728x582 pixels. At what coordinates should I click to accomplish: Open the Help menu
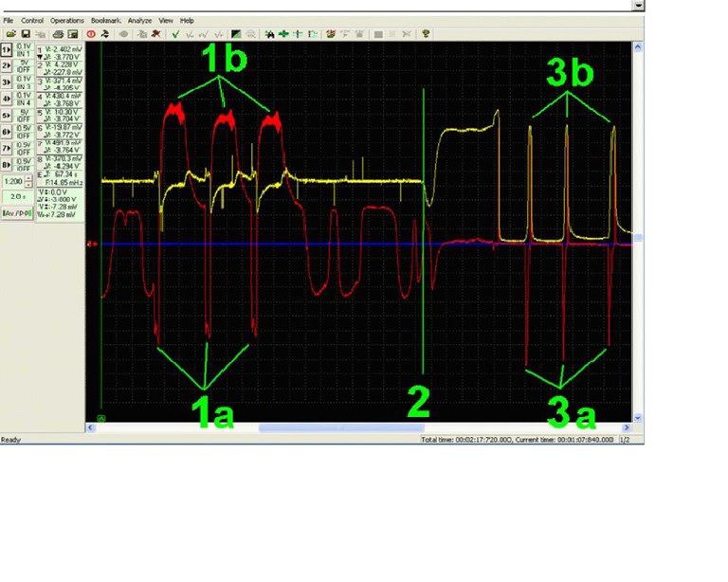[x=187, y=21]
